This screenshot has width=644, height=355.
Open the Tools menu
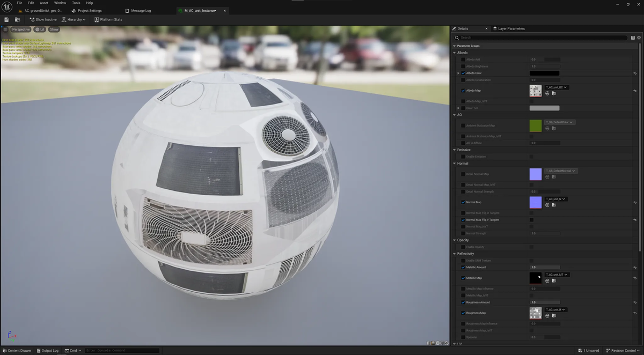(76, 3)
